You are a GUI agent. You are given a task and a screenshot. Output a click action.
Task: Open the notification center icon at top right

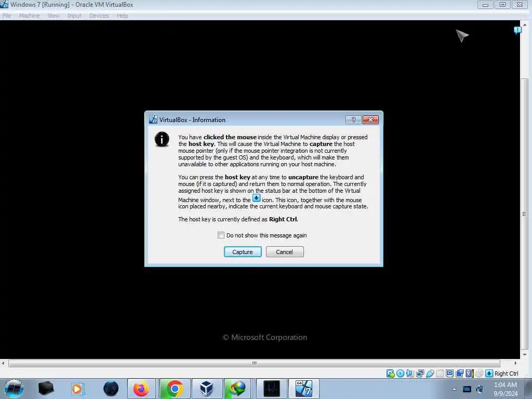click(517, 30)
